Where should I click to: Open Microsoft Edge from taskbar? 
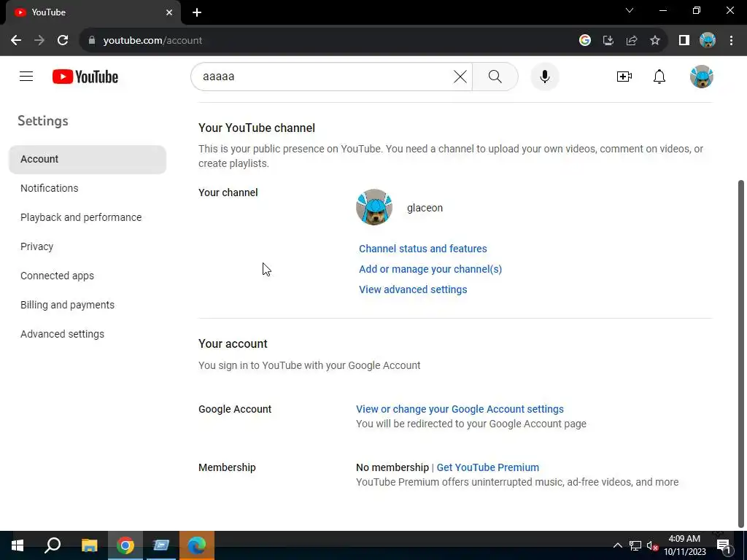point(197,545)
